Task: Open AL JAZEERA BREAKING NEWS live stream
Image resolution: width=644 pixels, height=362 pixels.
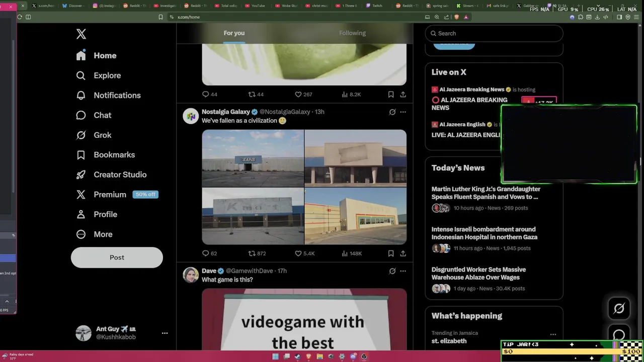Action: point(469,104)
